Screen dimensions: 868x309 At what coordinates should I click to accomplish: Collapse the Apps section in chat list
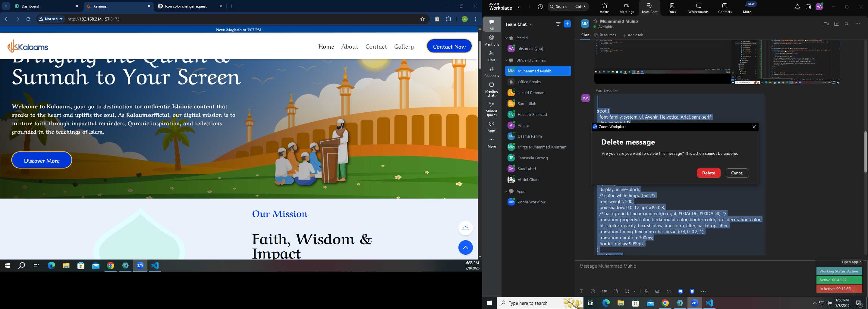point(506,191)
